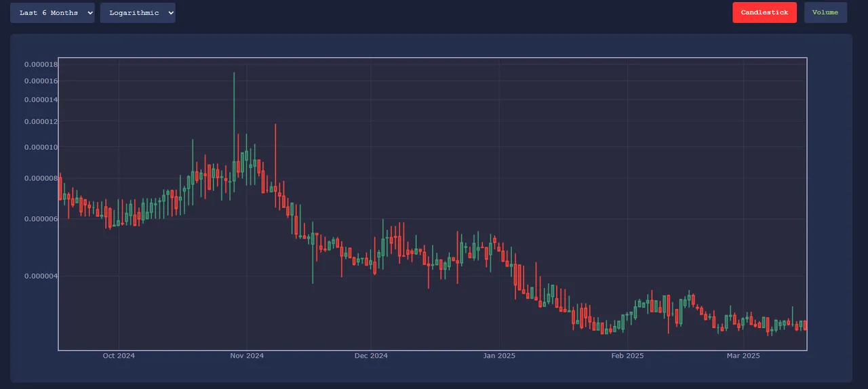Click the 0.000018 price axis label

[x=41, y=64]
